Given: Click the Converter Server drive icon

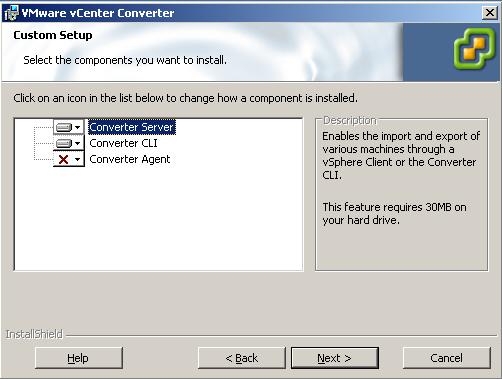Looking at the screenshot, I should click(64, 127).
